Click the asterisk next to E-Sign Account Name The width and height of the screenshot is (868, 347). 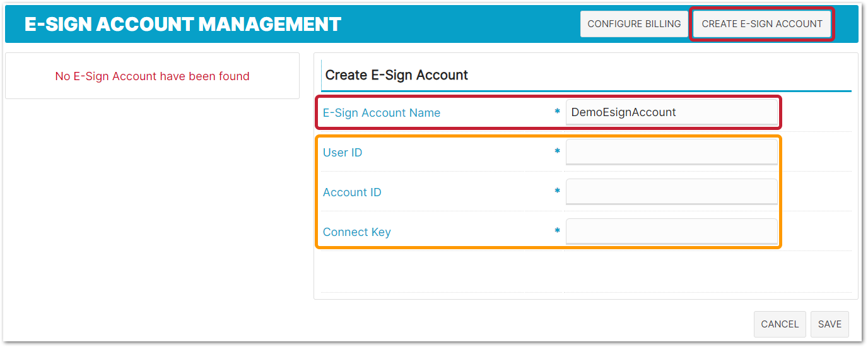(x=557, y=112)
